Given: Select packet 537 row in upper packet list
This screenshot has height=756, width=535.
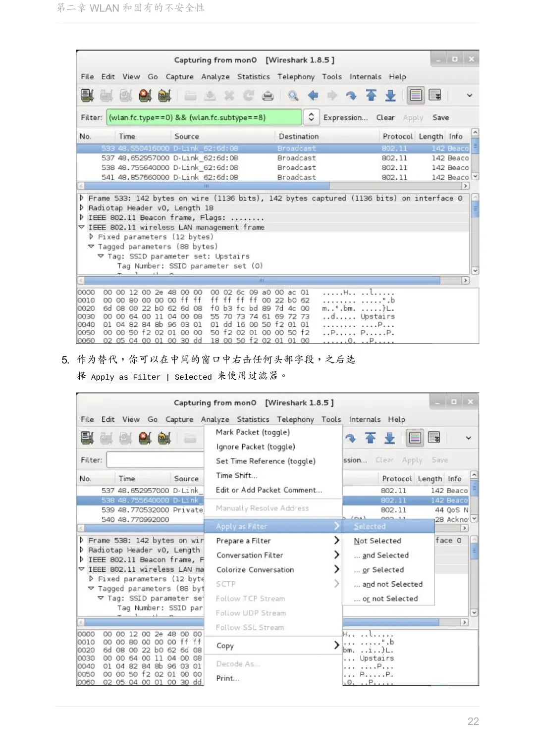Looking at the screenshot, I should pyautogui.click(x=273, y=158).
